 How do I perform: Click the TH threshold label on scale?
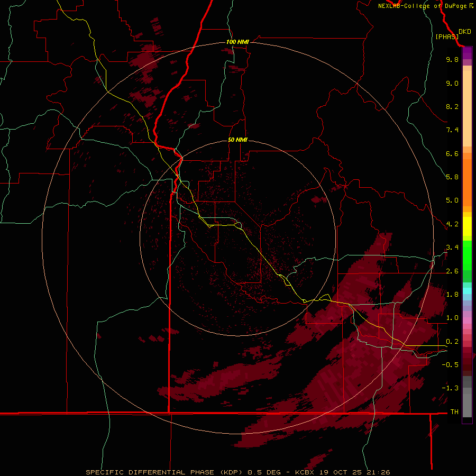pos(454,412)
